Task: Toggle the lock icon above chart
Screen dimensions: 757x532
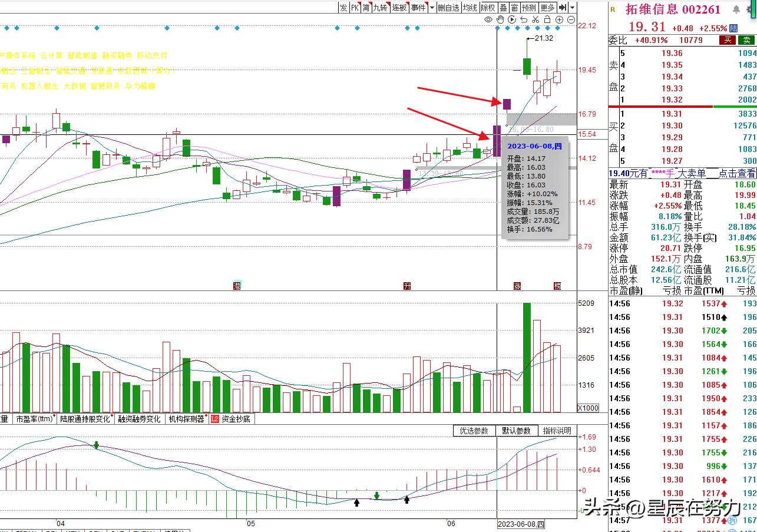Action: (x=547, y=20)
